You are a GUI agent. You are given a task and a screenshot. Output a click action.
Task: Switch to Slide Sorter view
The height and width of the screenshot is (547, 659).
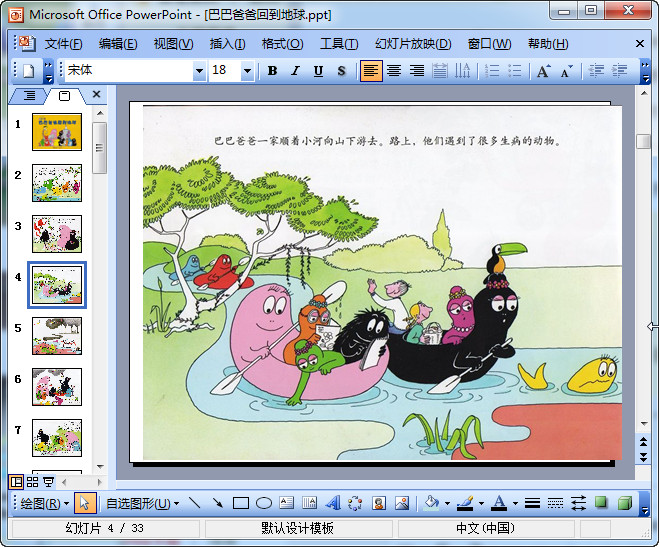(x=32, y=481)
